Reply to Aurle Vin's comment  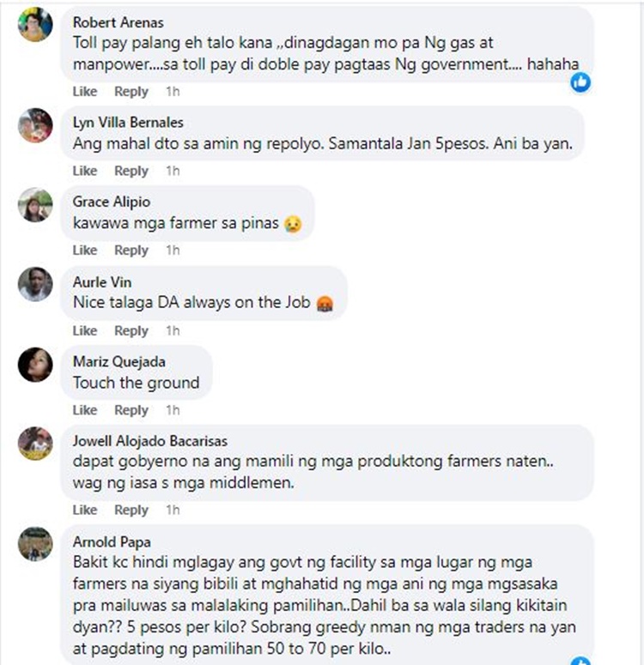[131, 331]
